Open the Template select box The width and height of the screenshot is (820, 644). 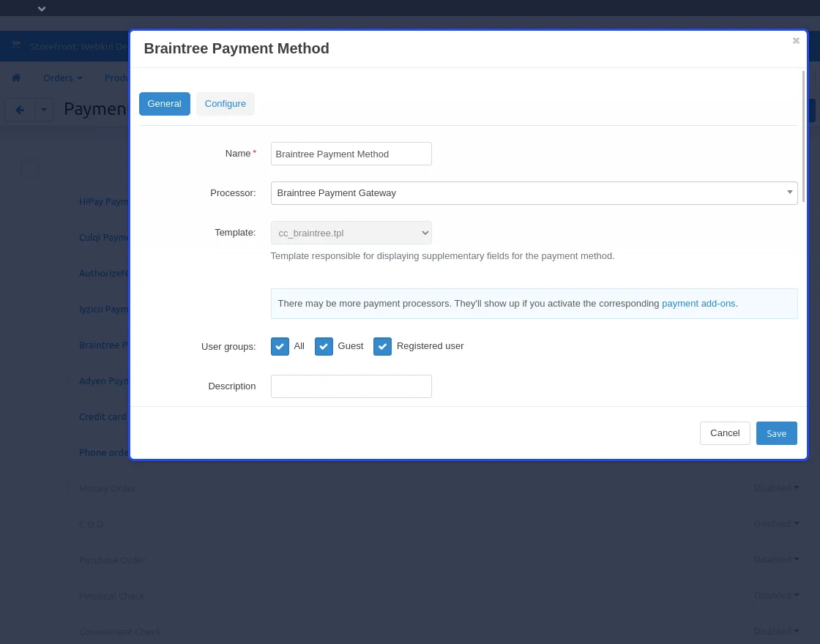click(351, 233)
